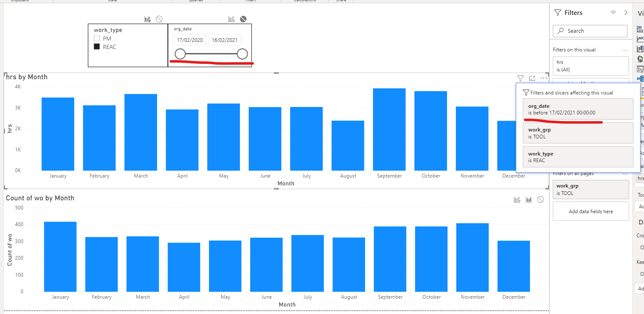Click the filter interaction icon above org_date slicer
Image resolution: width=644 pixels, height=314 pixels.
point(232,19)
